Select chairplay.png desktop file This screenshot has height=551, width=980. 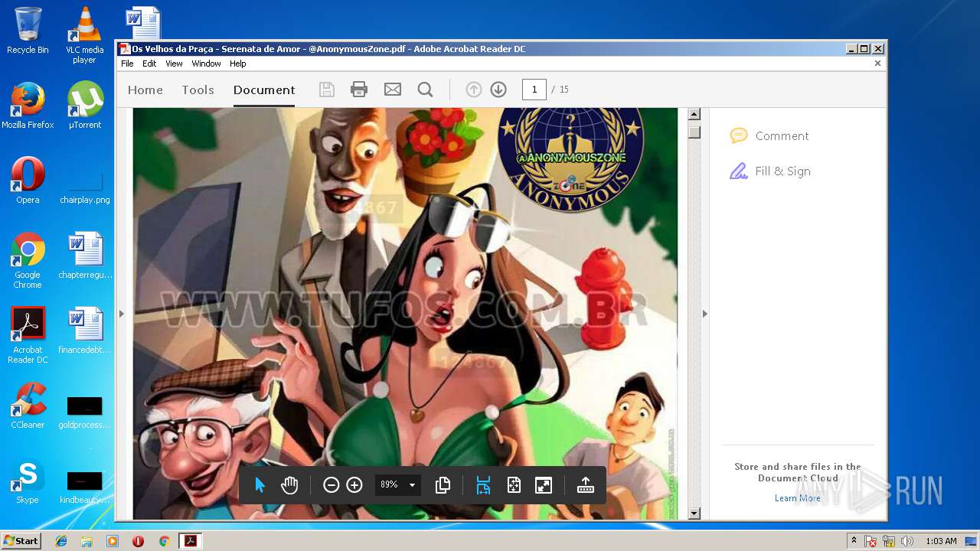point(84,187)
